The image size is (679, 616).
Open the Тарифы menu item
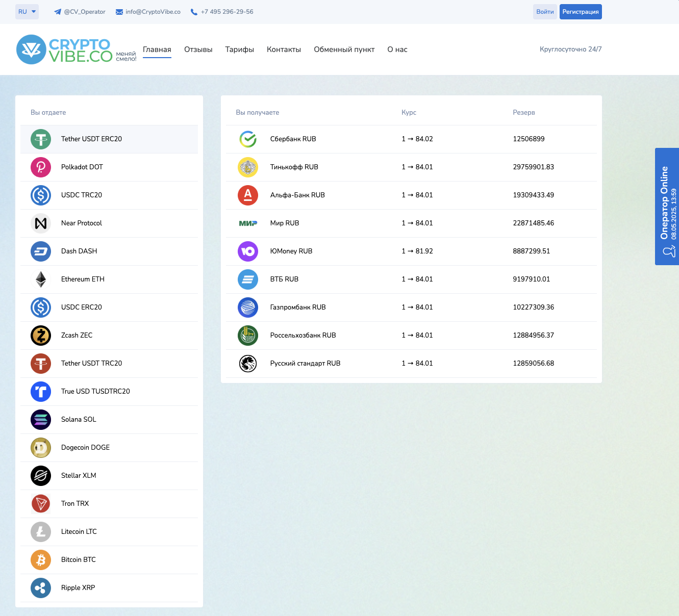tap(240, 49)
